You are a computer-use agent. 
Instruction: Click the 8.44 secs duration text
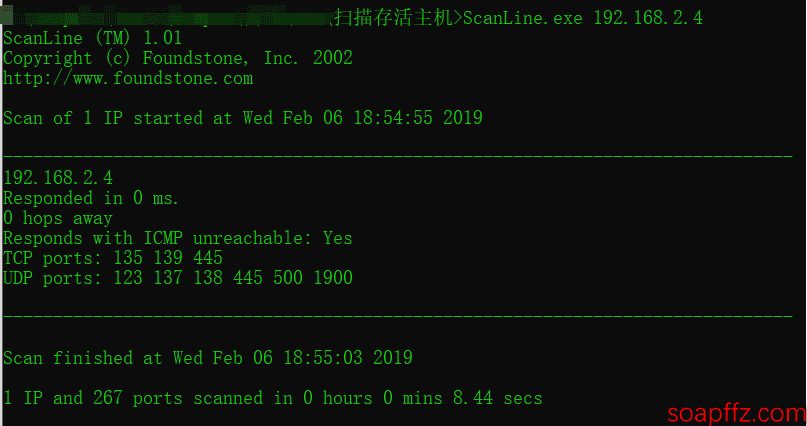tap(497, 398)
